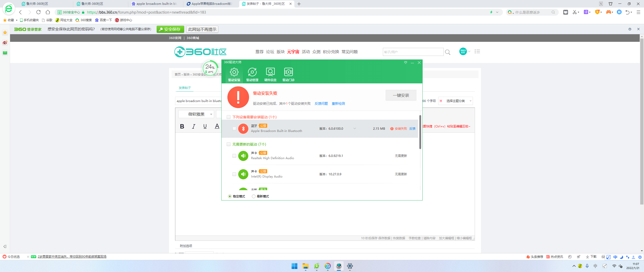Expand Bluetooth driver version 6.0.6100.0 dropdown
The width and height of the screenshot is (644, 272).
(x=354, y=128)
